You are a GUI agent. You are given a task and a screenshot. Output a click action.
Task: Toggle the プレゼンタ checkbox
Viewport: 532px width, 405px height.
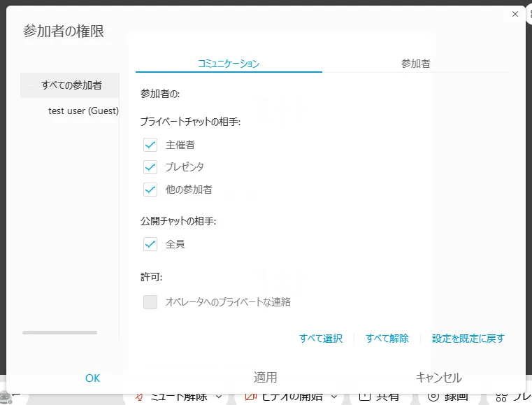click(150, 167)
